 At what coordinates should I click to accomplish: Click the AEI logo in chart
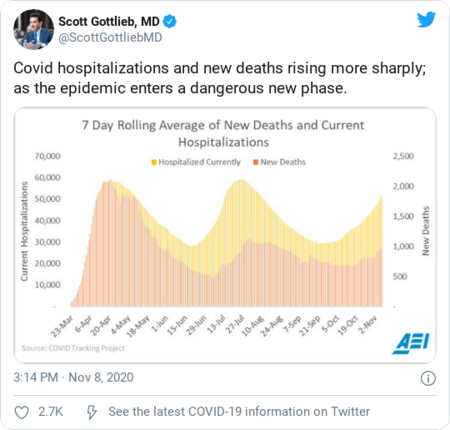[411, 343]
